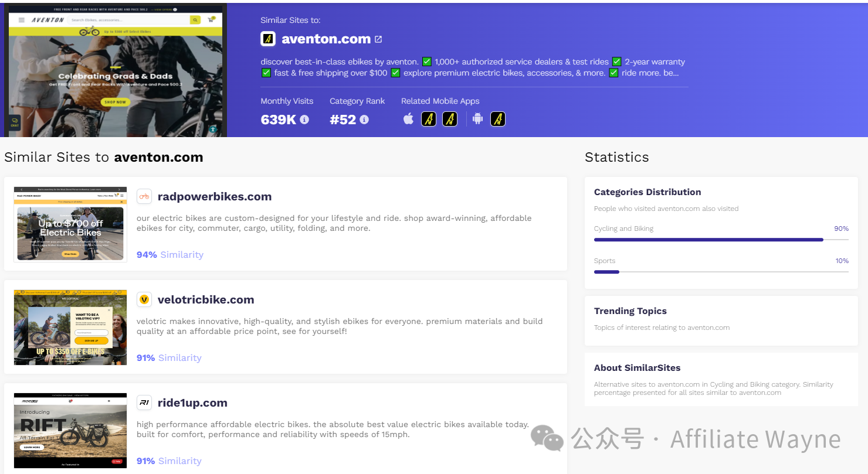Click the ride1up.com favicon icon
868x474 pixels.
pos(144,403)
